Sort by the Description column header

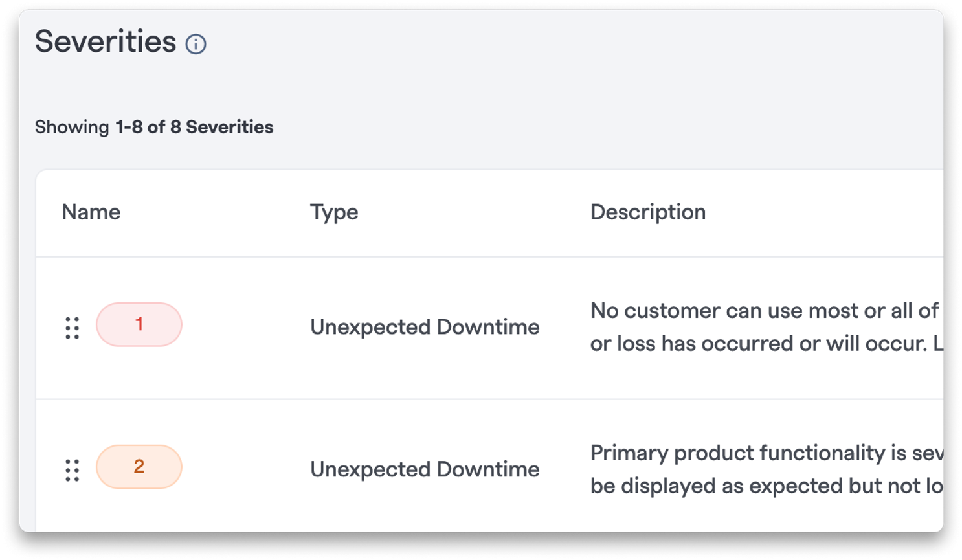pyautogui.click(x=648, y=212)
